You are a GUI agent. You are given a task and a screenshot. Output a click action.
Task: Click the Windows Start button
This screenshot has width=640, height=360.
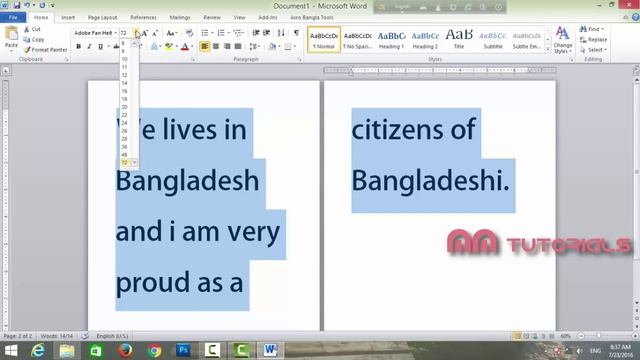11,351
